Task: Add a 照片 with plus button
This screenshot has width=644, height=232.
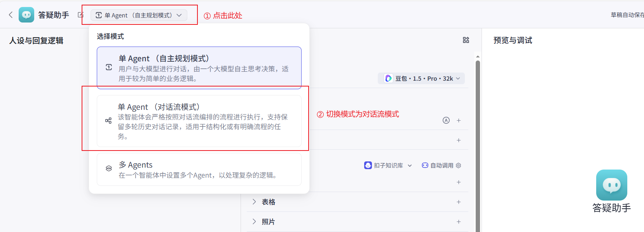Action: pyautogui.click(x=459, y=222)
